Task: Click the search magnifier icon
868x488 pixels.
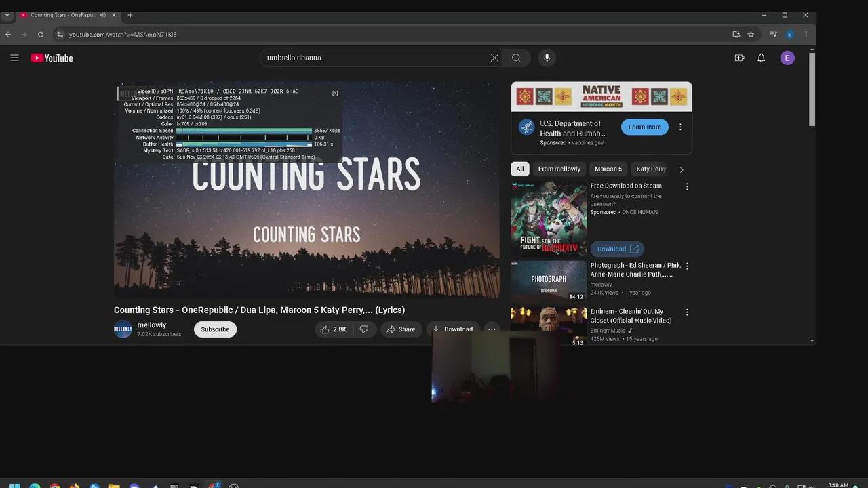Action: (516, 58)
